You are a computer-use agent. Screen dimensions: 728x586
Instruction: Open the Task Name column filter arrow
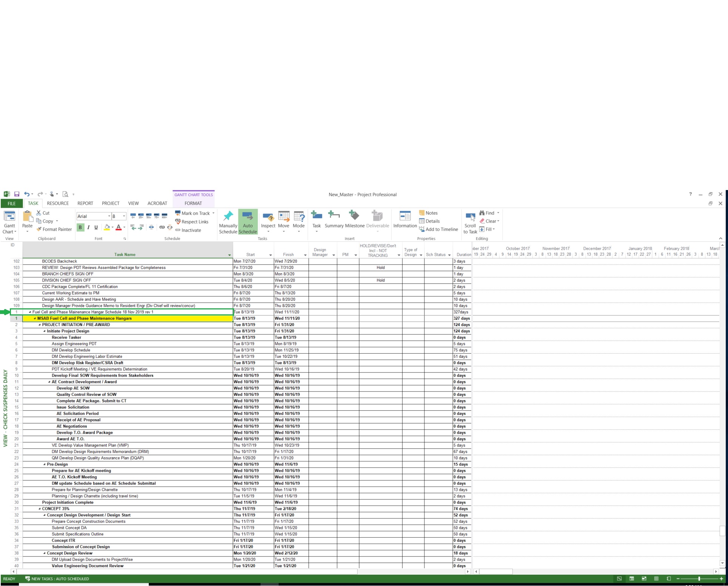point(229,255)
